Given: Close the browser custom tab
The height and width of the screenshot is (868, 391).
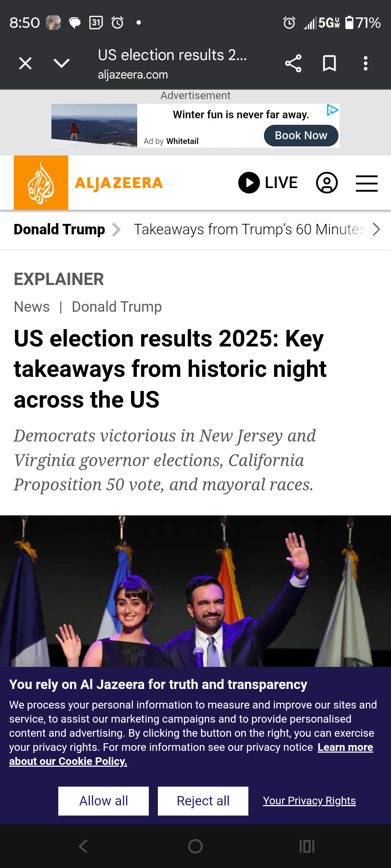Looking at the screenshot, I should 25,64.
